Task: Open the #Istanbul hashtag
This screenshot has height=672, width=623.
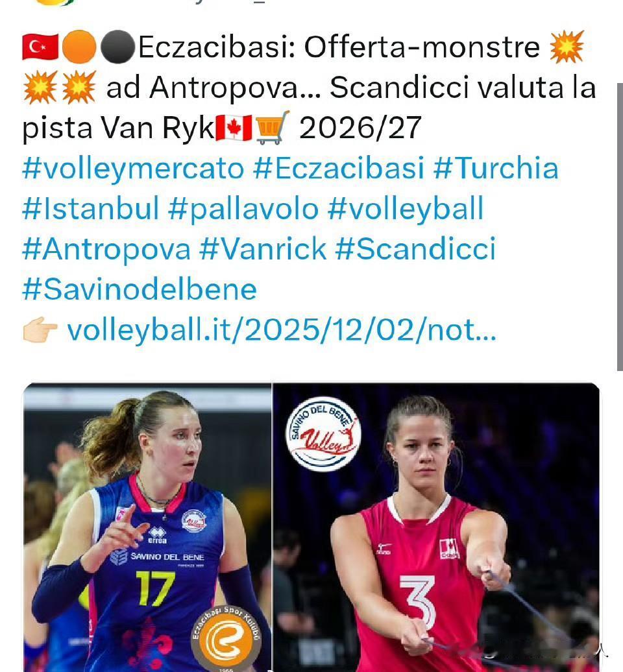Action: pyautogui.click(x=90, y=208)
